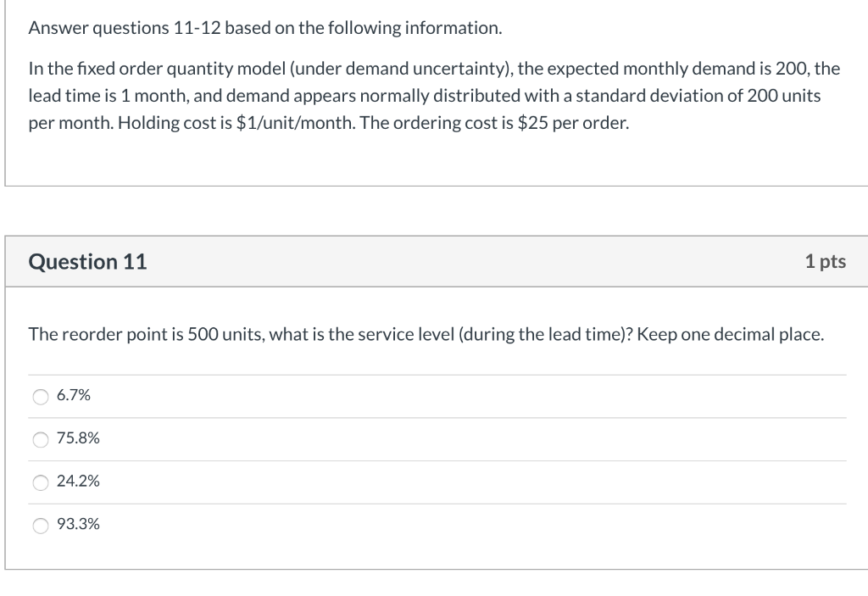Select the 75.8% answer option
Viewport: 868px width, 596px height.
click(39, 438)
